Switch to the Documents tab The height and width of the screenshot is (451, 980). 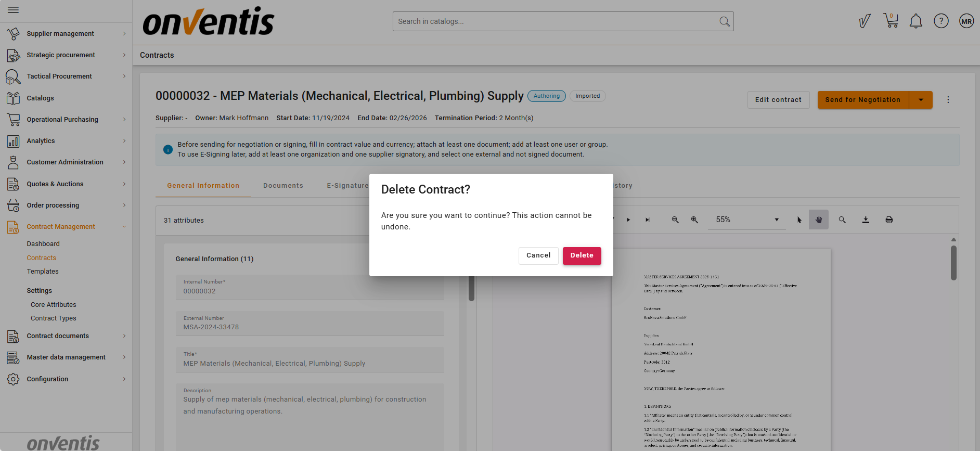[x=283, y=186]
